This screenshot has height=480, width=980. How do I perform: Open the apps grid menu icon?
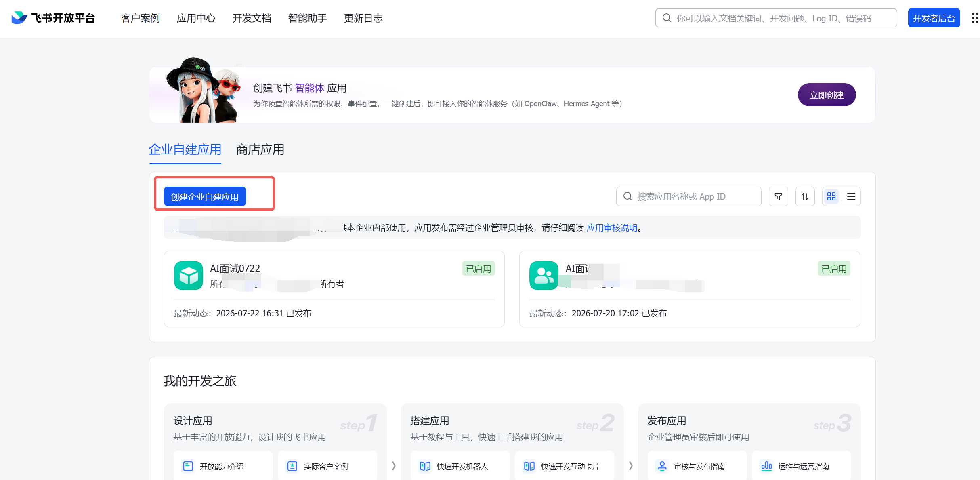pyautogui.click(x=975, y=18)
